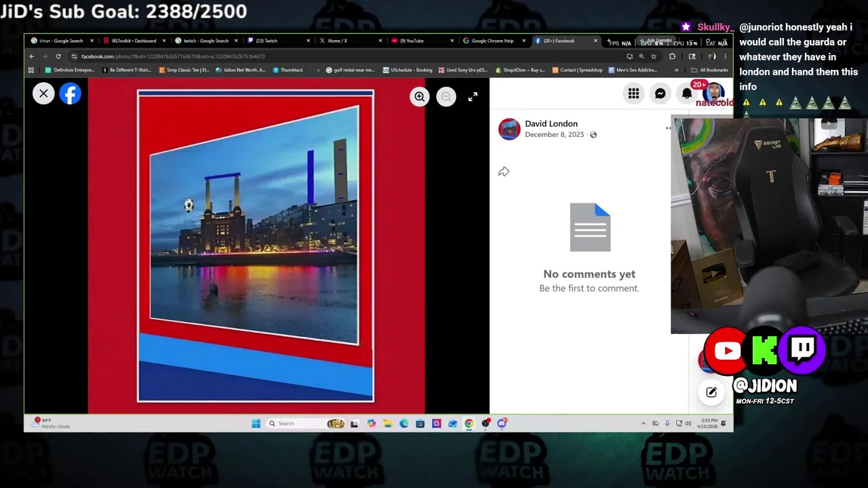
Task: Switch to the (23) Twitch tab
Action: coord(277,41)
